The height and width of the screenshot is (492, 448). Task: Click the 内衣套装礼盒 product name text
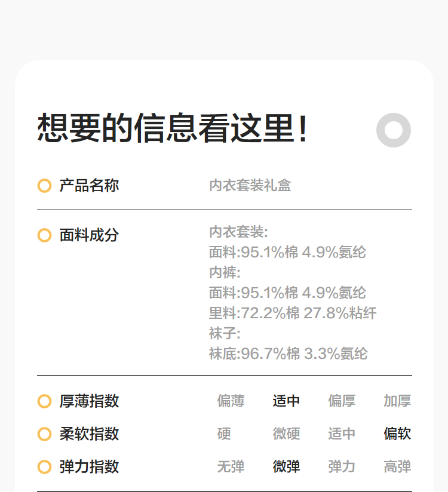(x=250, y=186)
